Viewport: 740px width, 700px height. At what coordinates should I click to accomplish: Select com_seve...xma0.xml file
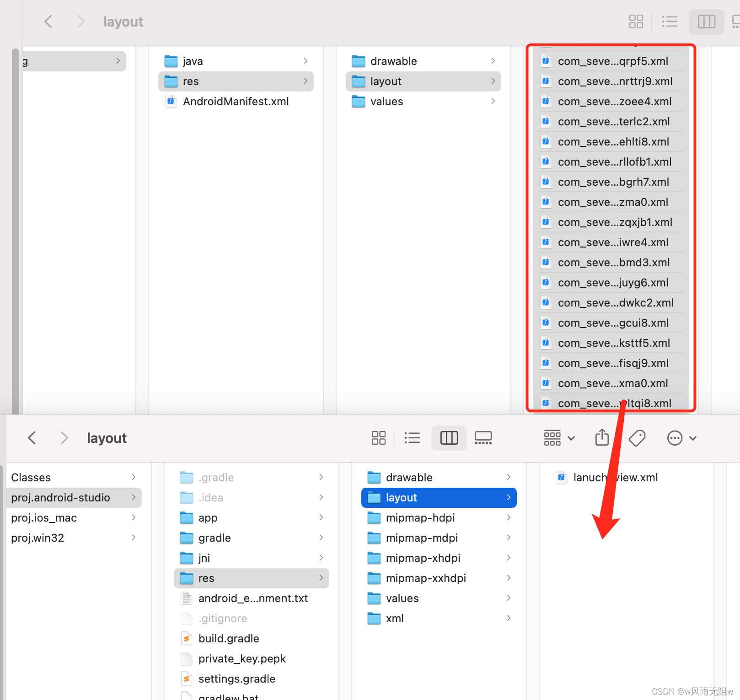611,383
